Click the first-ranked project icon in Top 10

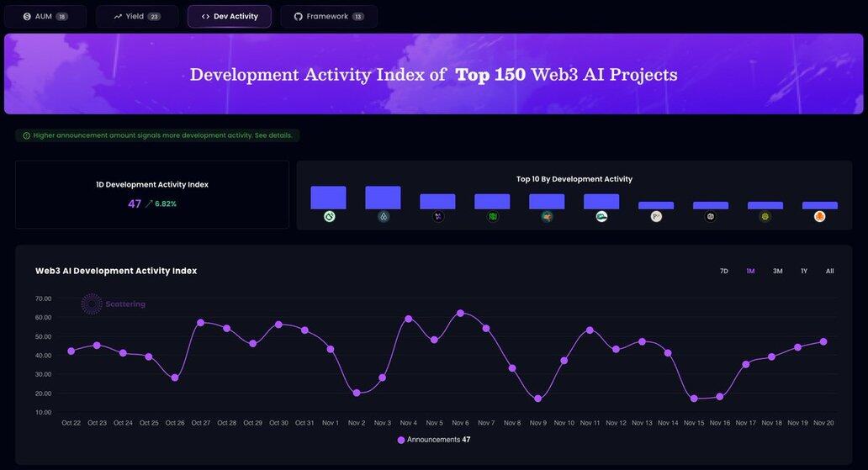pyautogui.click(x=329, y=217)
